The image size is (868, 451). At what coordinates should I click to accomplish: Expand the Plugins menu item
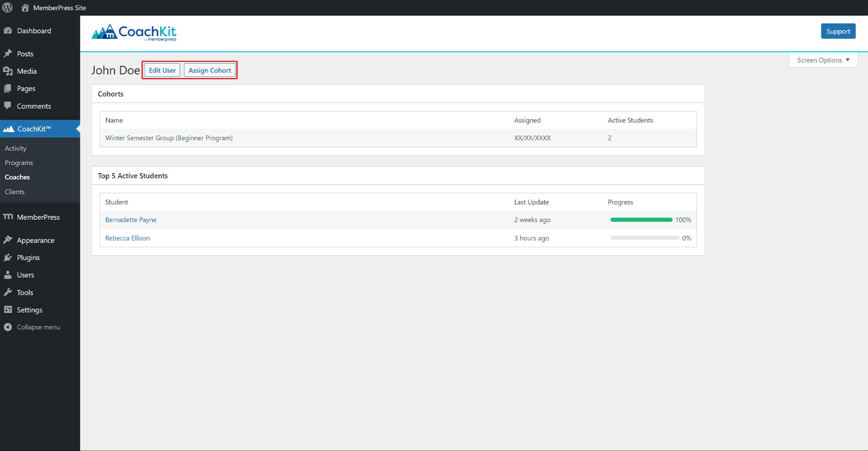28,257
